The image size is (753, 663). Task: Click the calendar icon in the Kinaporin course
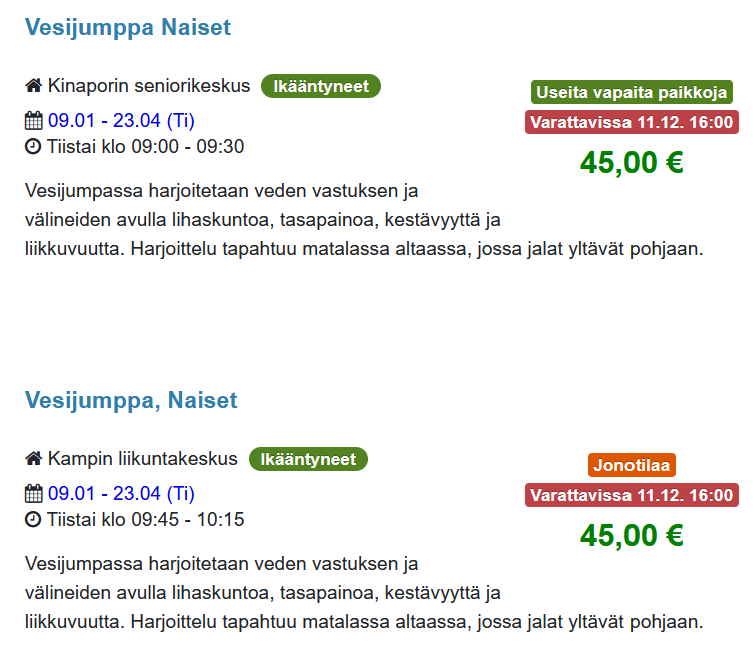(x=34, y=121)
